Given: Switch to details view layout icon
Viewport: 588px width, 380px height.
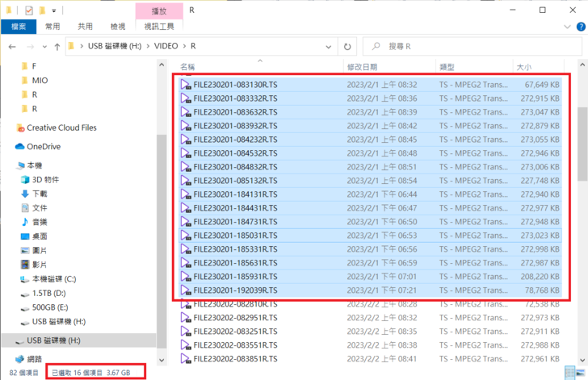Looking at the screenshot, I should tap(569, 373).
